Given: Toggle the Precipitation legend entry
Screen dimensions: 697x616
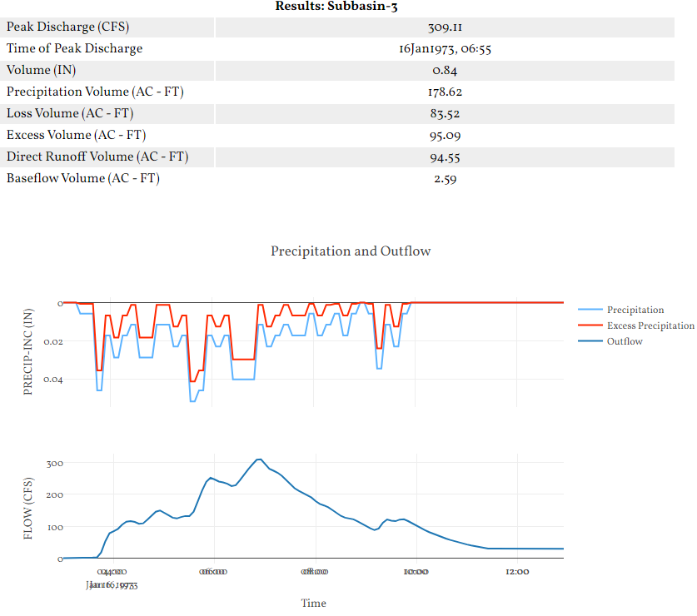Looking at the screenshot, I should [x=621, y=310].
